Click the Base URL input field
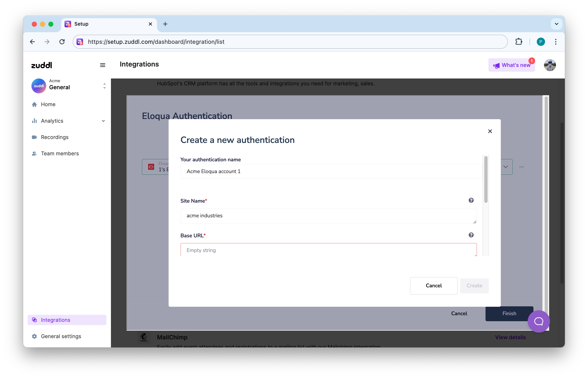 tap(328, 250)
